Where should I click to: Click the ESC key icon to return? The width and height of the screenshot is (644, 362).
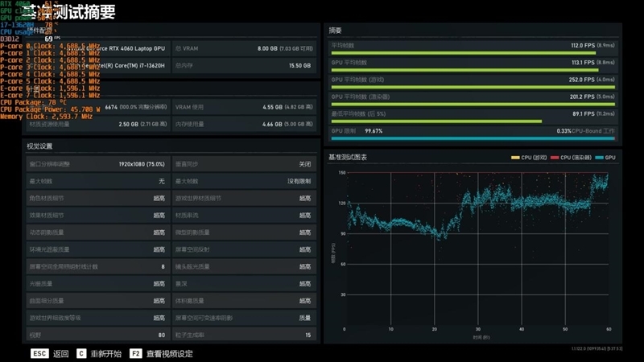(39, 353)
